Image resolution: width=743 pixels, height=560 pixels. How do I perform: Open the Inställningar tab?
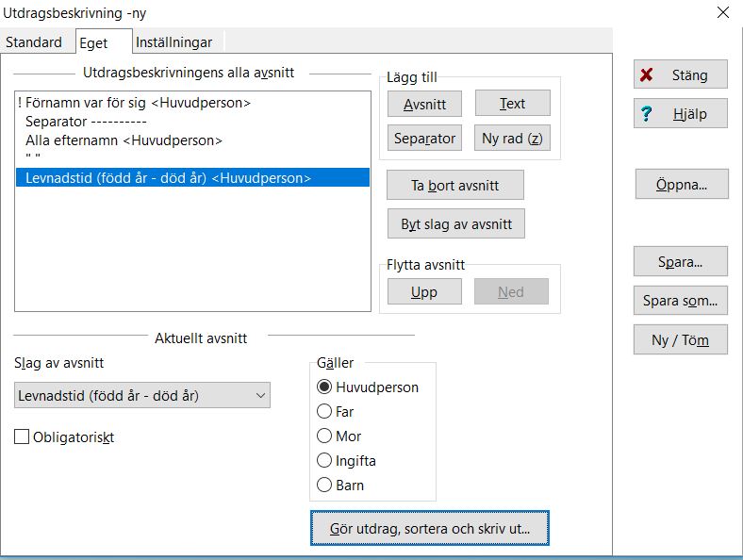(173, 42)
